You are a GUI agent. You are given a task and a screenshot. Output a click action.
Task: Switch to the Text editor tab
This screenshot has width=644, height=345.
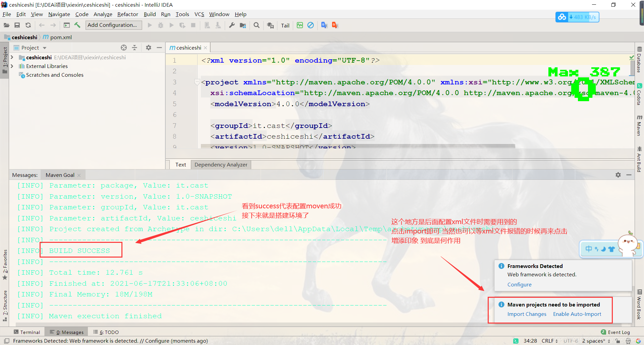click(180, 165)
